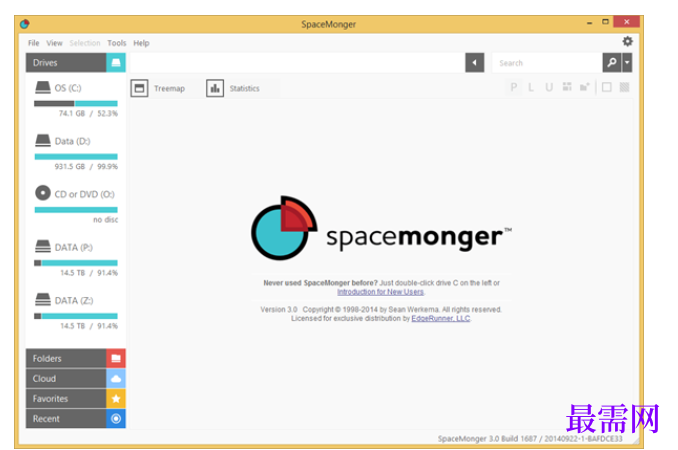Click the yellow Favorites star icon
This screenshot has height=450, width=678.
tap(116, 399)
